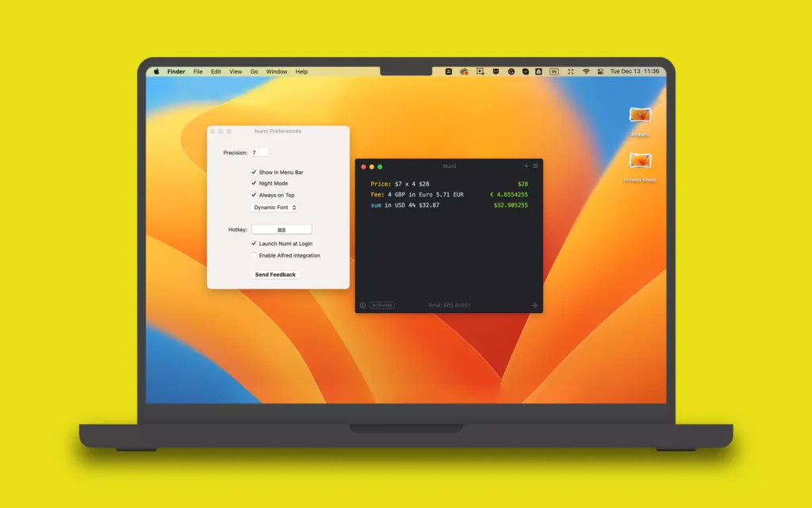Toggle the Night Mode checkbox
Viewport: 812px width, 508px height.
[254, 183]
